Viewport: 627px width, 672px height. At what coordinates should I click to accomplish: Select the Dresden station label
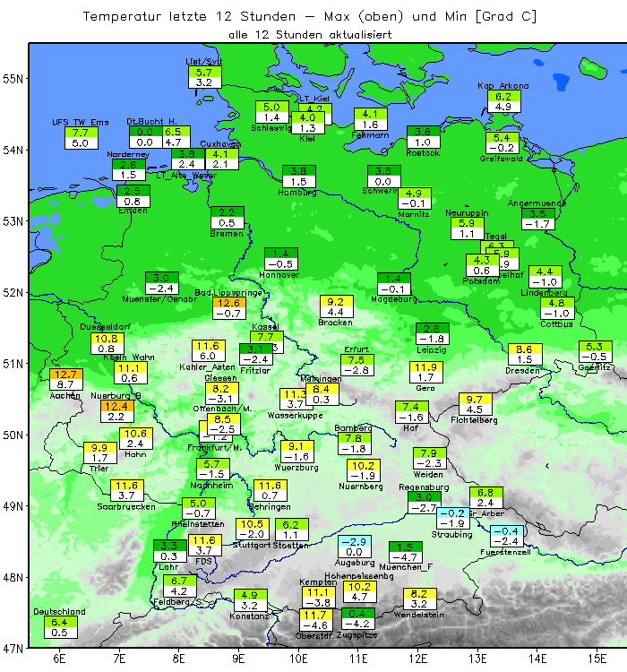click(x=522, y=370)
